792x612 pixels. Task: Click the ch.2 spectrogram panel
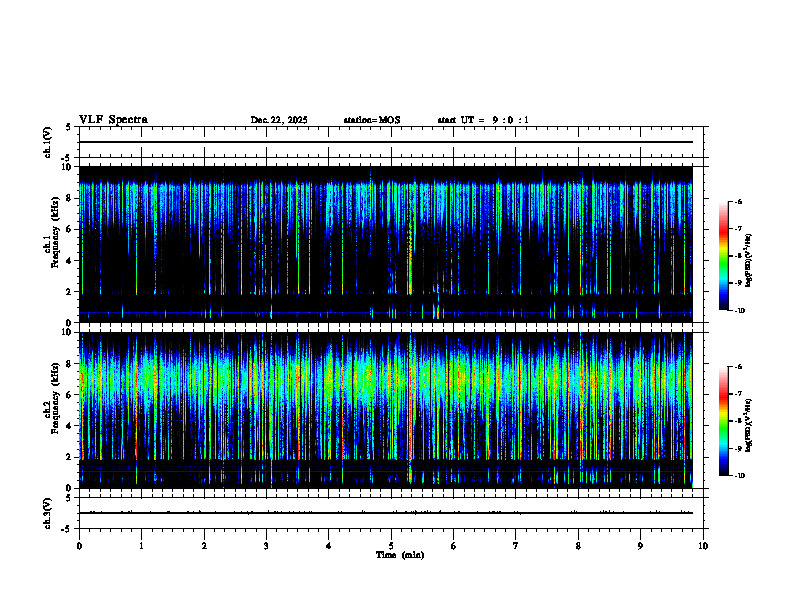(386, 410)
